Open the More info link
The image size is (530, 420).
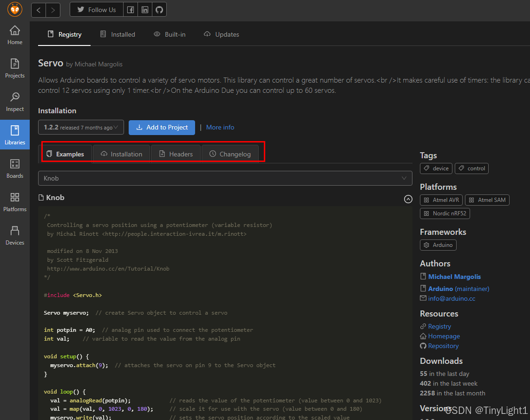coord(220,127)
